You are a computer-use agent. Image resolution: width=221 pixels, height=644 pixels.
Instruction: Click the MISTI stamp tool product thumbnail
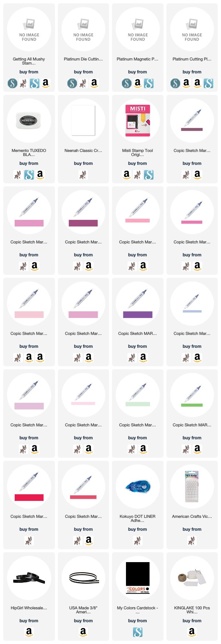(x=138, y=120)
